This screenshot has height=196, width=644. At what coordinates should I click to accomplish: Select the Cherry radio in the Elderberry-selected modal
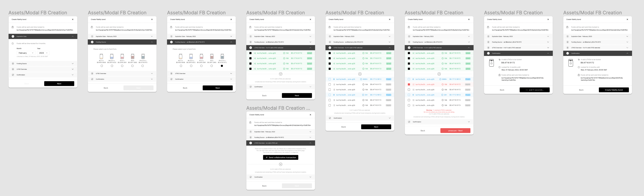tap(201, 66)
